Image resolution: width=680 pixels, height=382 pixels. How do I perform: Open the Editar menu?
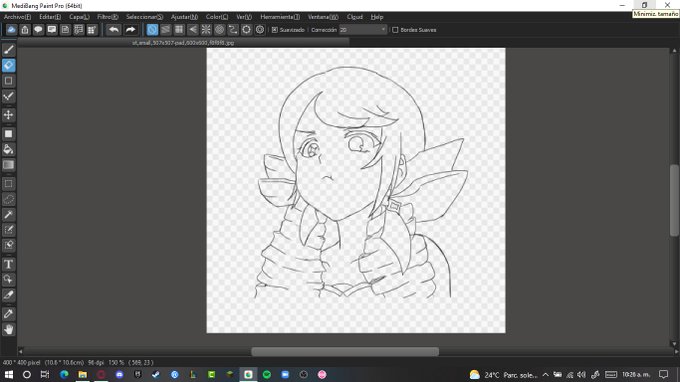[x=50, y=17]
